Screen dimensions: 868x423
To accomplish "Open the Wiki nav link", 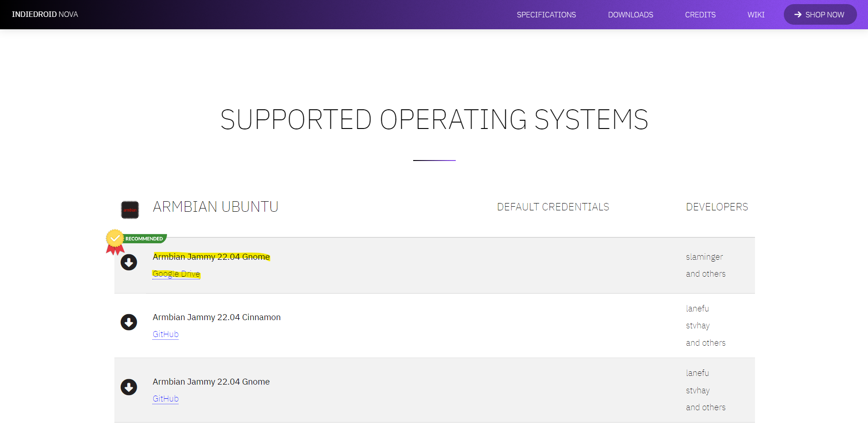I will click(756, 15).
